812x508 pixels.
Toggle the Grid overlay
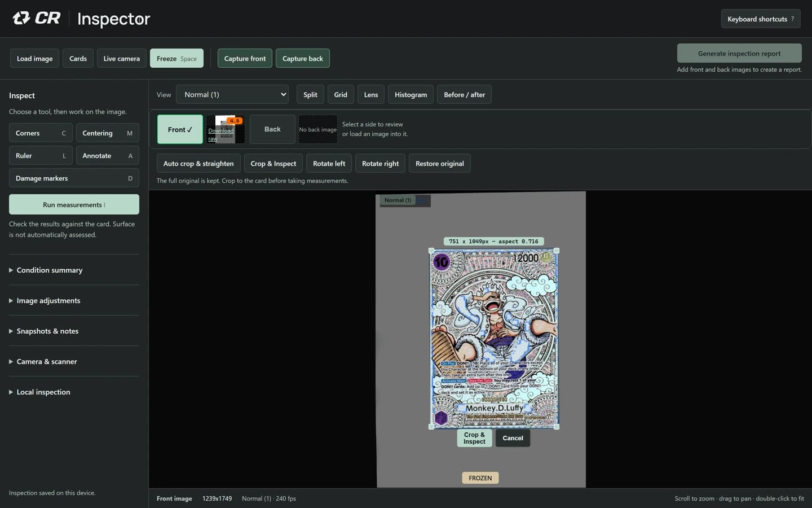click(341, 94)
